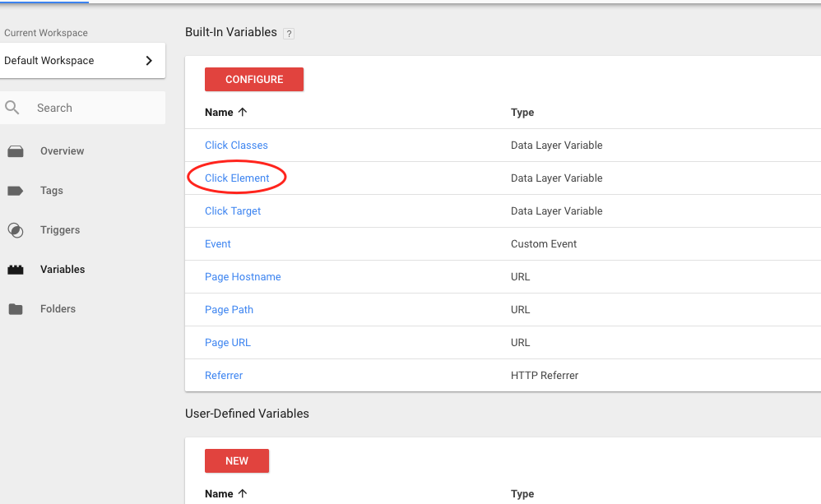
Task: Click into the Search field
Action: [x=83, y=108]
